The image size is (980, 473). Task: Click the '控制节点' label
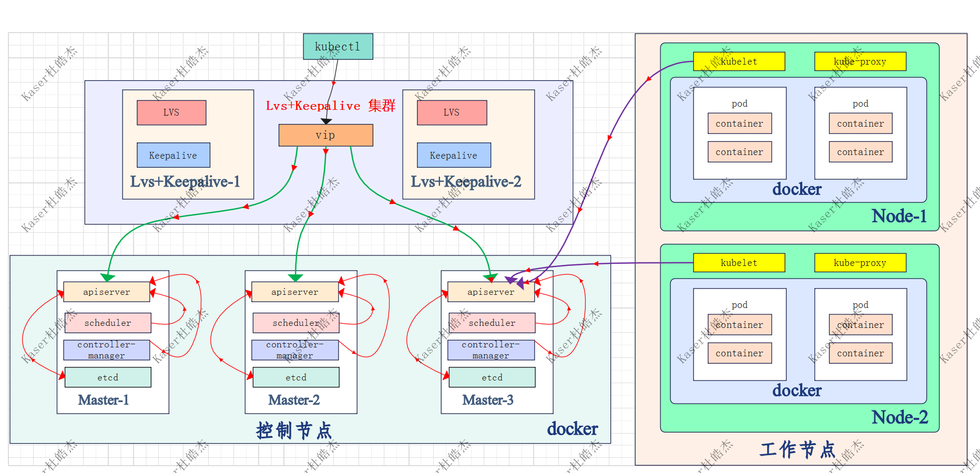pos(294,430)
